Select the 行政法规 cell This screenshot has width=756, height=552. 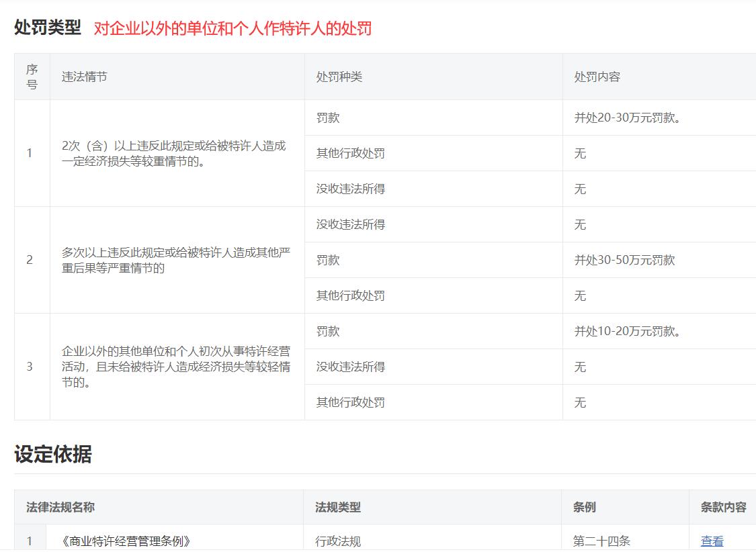tap(337, 541)
